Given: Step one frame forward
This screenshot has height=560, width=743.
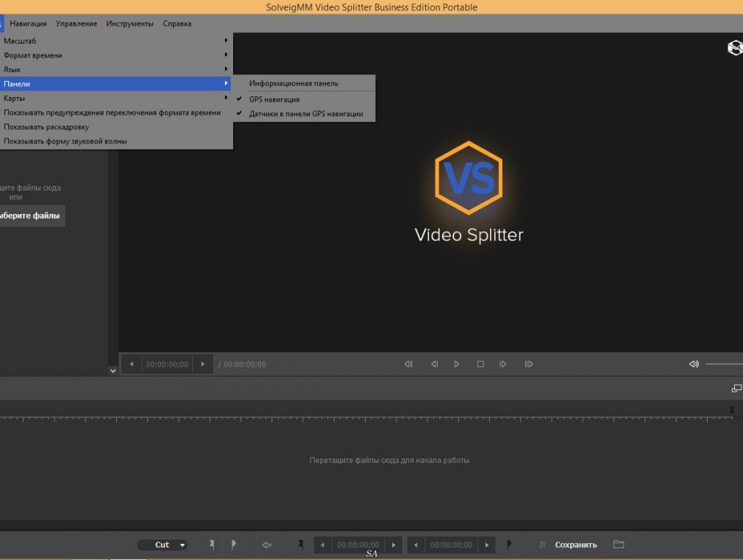Looking at the screenshot, I should (502, 364).
